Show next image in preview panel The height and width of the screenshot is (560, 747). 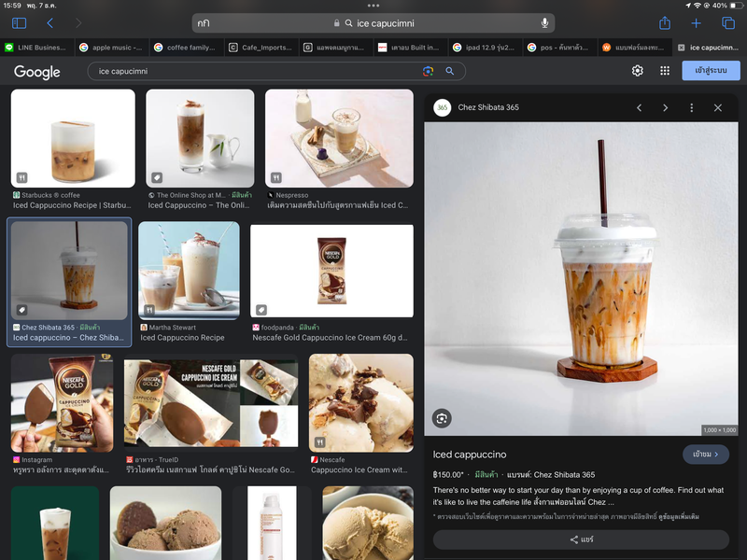pyautogui.click(x=665, y=108)
